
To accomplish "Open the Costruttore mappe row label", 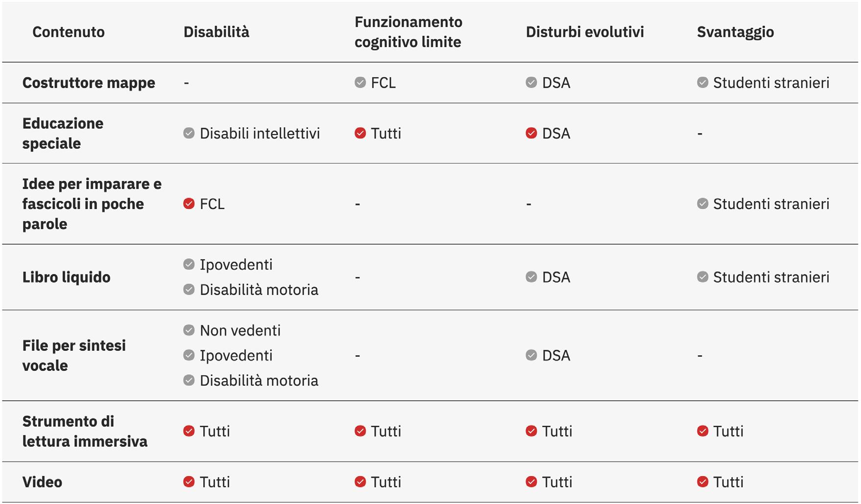I will tap(89, 83).
